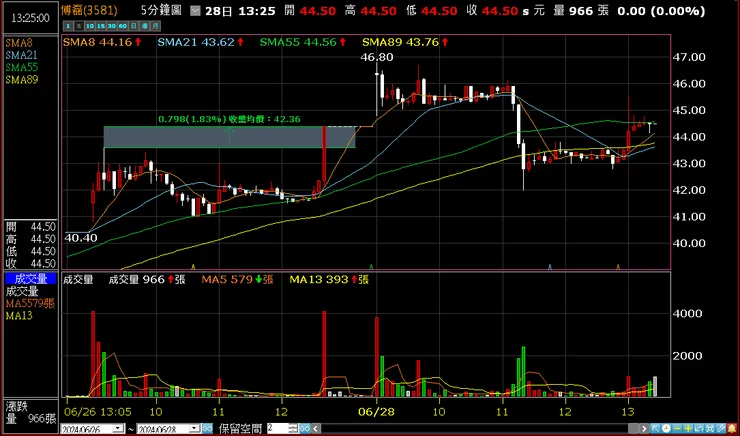Switch to the daily (日) chart button
Image resolution: width=740 pixels, height=436 pixels.
tap(134, 26)
